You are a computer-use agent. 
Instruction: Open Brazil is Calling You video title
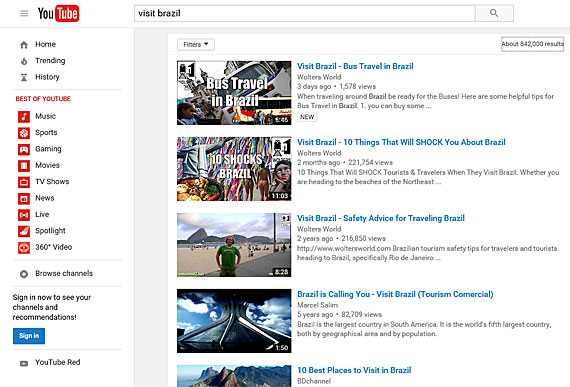(395, 294)
